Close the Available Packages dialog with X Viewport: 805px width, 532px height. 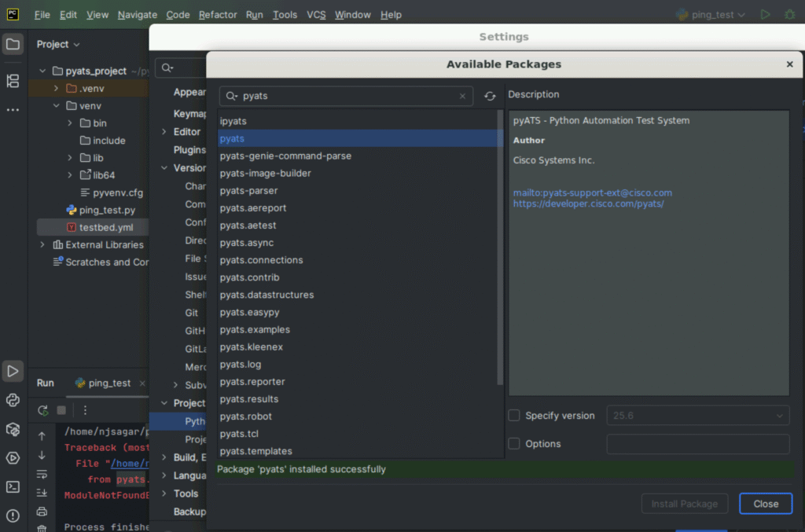click(789, 64)
